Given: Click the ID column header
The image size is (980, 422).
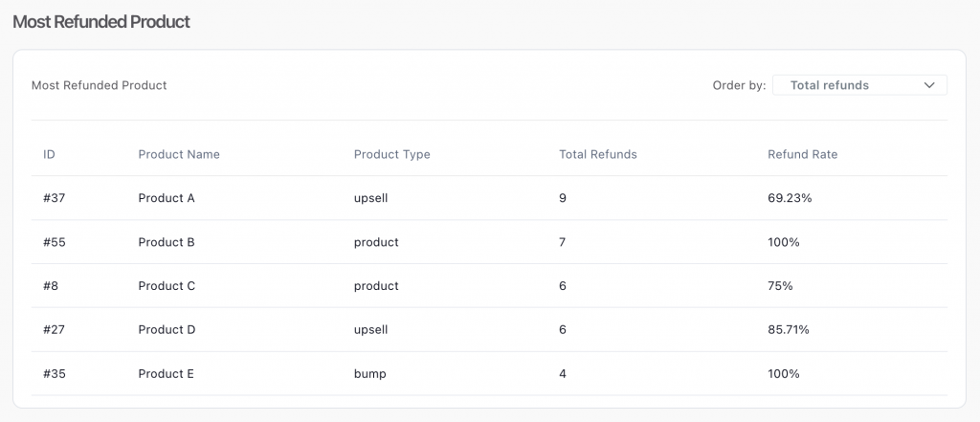Looking at the screenshot, I should [50, 154].
